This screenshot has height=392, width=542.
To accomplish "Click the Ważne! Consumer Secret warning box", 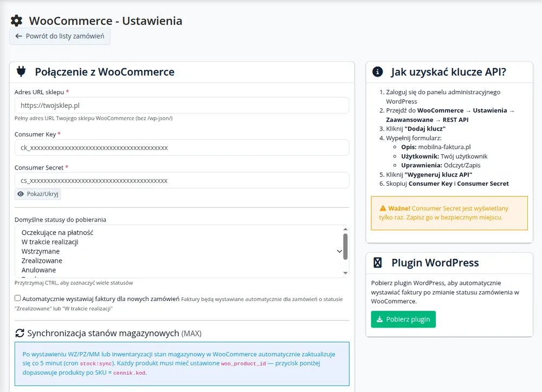I will pyautogui.click(x=449, y=213).
